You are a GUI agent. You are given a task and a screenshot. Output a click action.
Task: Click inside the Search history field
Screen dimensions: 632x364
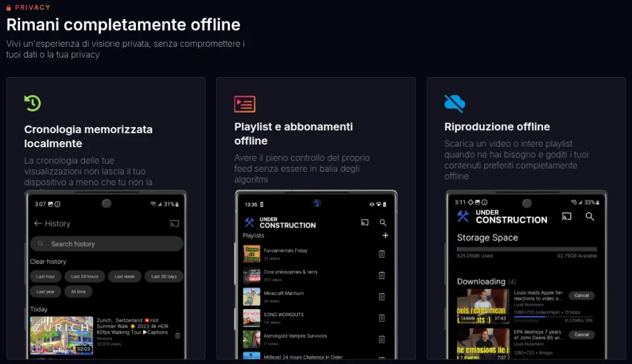coord(106,244)
